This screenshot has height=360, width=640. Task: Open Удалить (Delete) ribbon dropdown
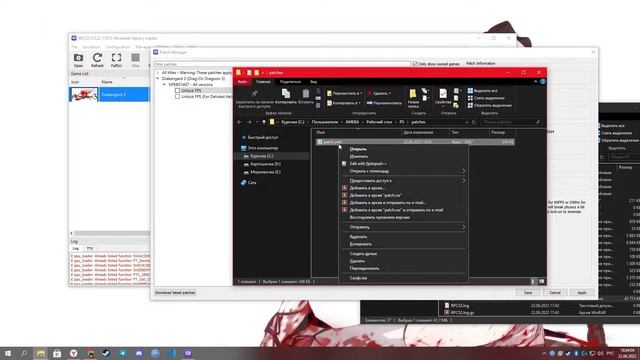click(379, 93)
